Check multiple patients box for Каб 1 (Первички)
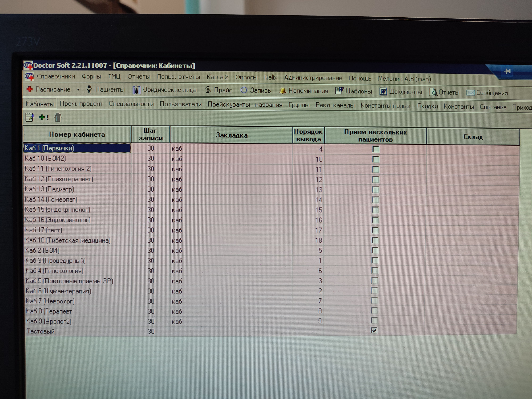 pyautogui.click(x=376, y=149)
